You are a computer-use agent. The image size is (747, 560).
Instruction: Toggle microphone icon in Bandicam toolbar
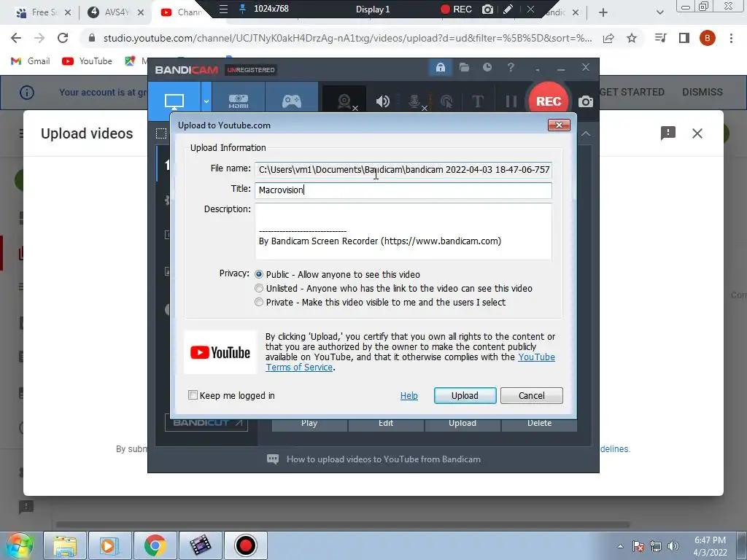(415, 101)
